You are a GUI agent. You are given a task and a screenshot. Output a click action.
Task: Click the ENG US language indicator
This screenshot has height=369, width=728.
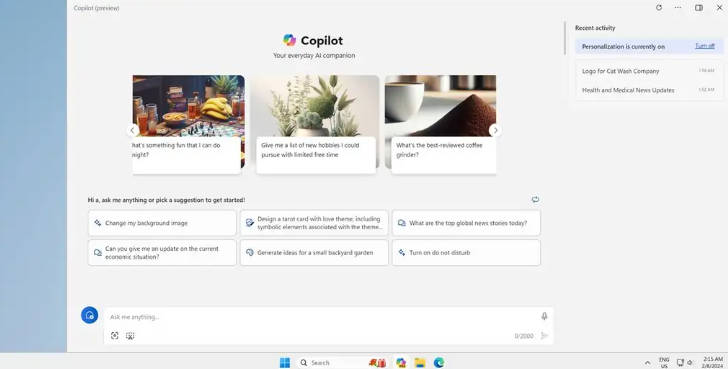click(x=664, y=363)
